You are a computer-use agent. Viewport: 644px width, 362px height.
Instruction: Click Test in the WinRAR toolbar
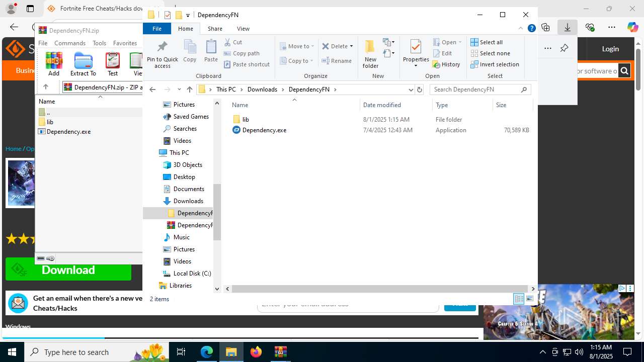click(113, 64)
